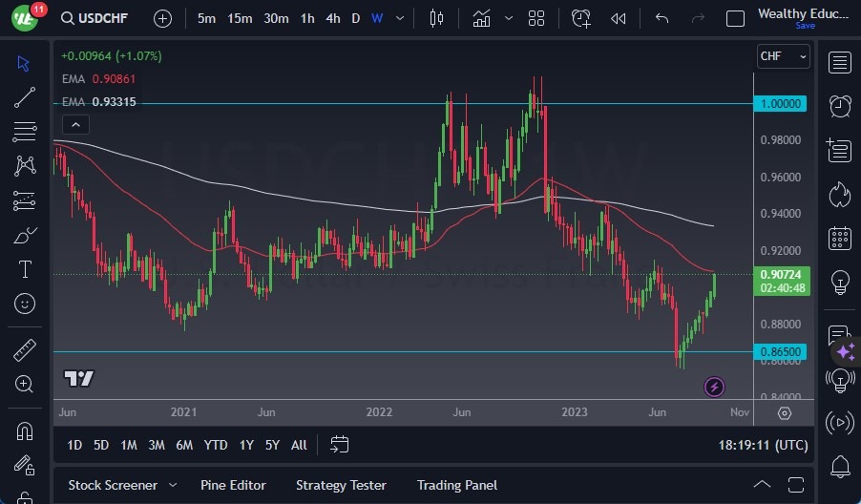Screen dimensions: 861x504
Task: Undo the last chart action
Action: click(662, 19)
